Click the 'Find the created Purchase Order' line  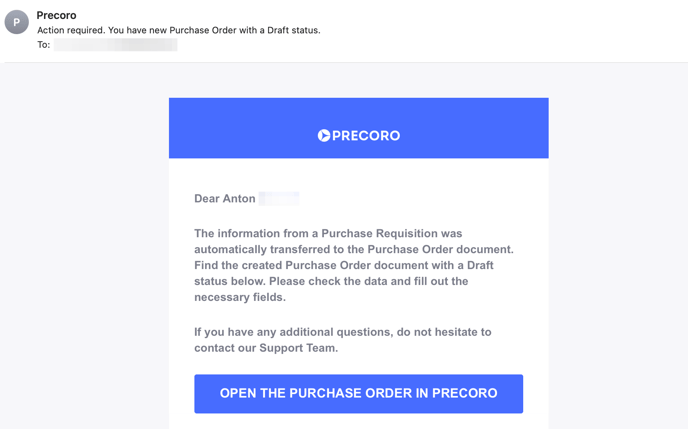coord(344,265)
